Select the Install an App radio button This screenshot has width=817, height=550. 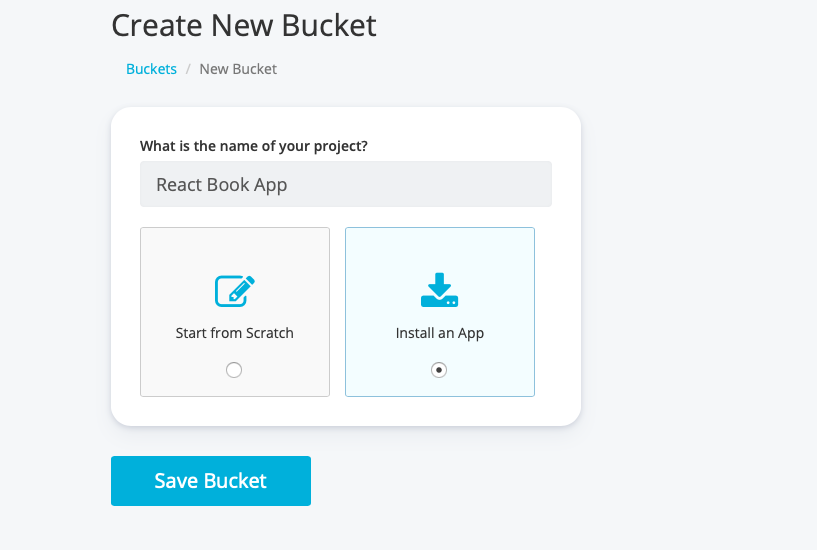click(439, 370)
